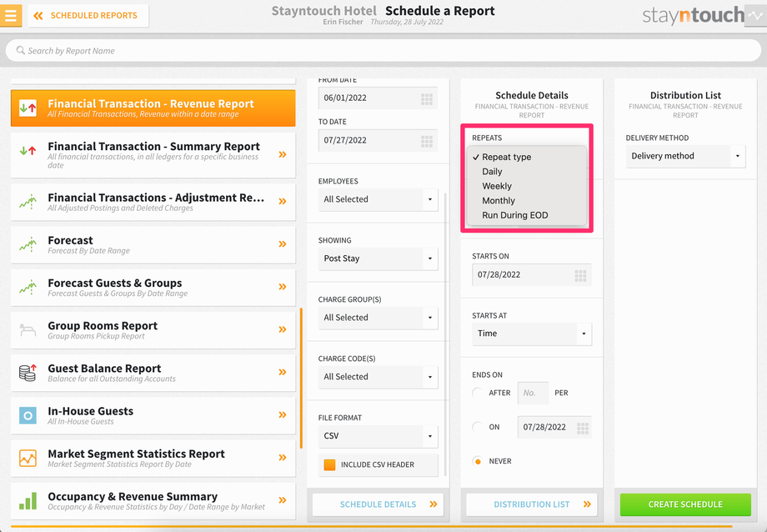Click the Schedule Details button
The width and height of the screenshot is (767, 532).
pos(378,504)
